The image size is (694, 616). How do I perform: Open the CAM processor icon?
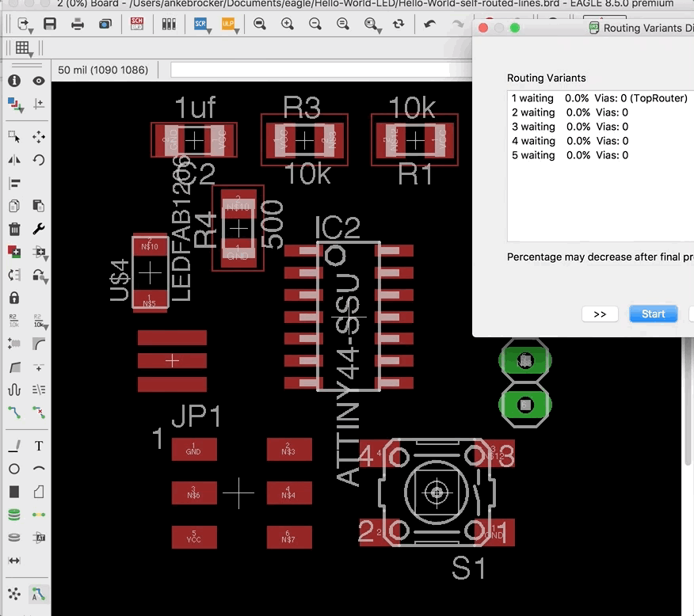(x=105, y=24)
